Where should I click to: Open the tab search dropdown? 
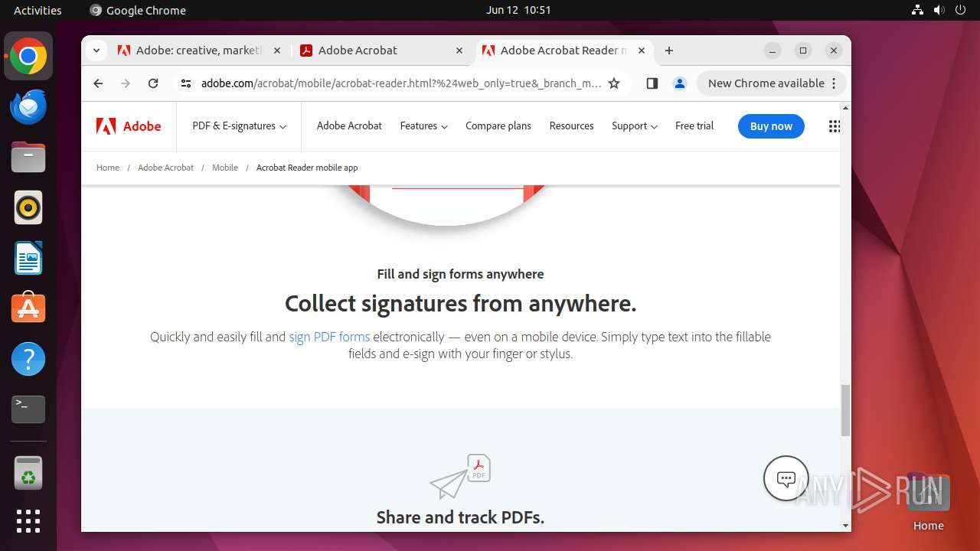pos(96,51)
